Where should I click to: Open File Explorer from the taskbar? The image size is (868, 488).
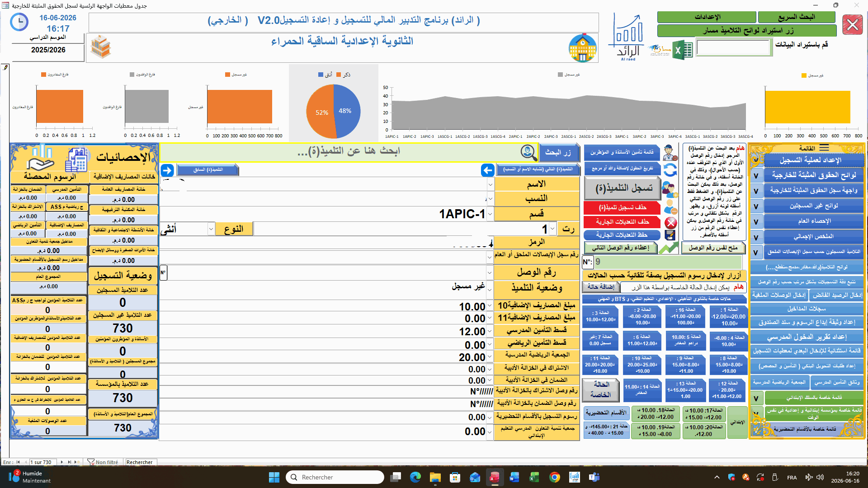435,477
